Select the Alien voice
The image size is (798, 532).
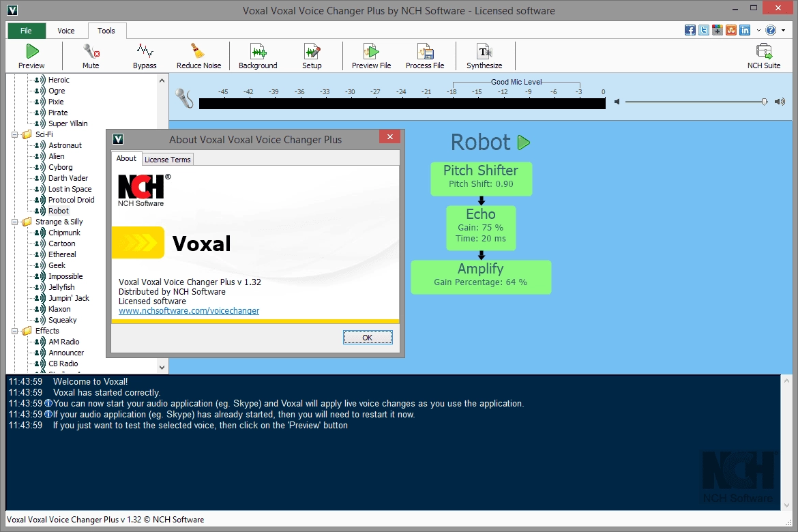click(57, 156)
